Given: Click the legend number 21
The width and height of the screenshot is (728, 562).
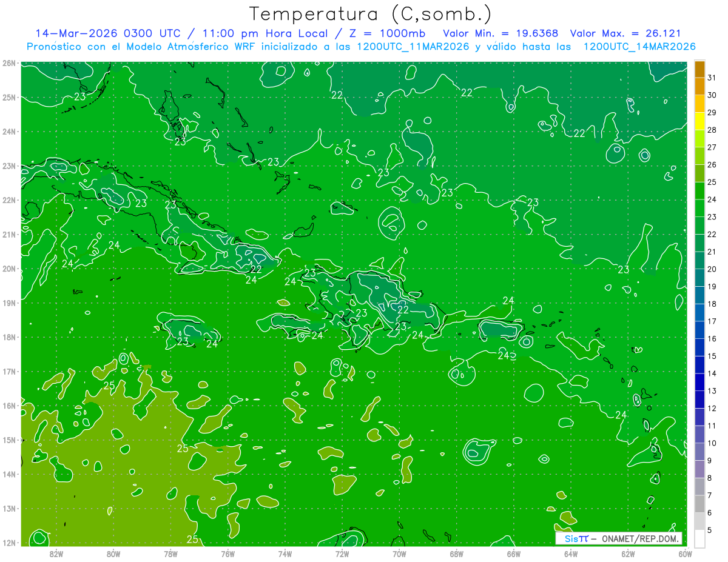Looking at the screenshot, I should coord(712,252).
